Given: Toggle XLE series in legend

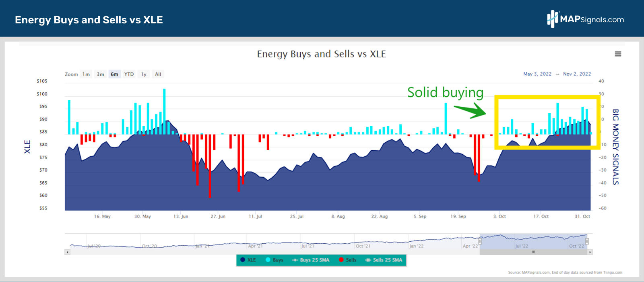Looking at the screenshot, I should coord(248,260).
